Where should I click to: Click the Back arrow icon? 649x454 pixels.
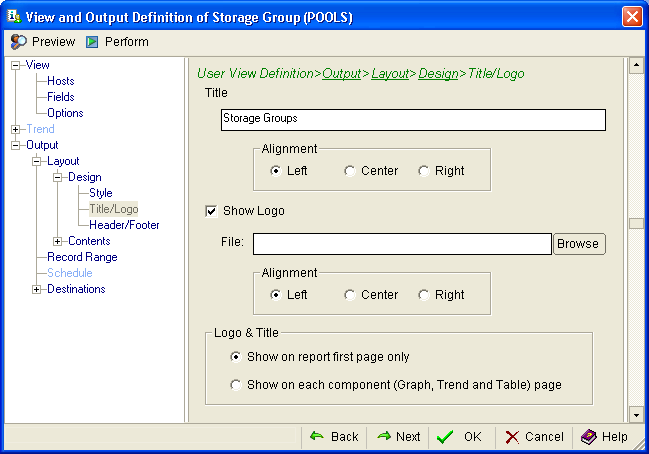317,437
